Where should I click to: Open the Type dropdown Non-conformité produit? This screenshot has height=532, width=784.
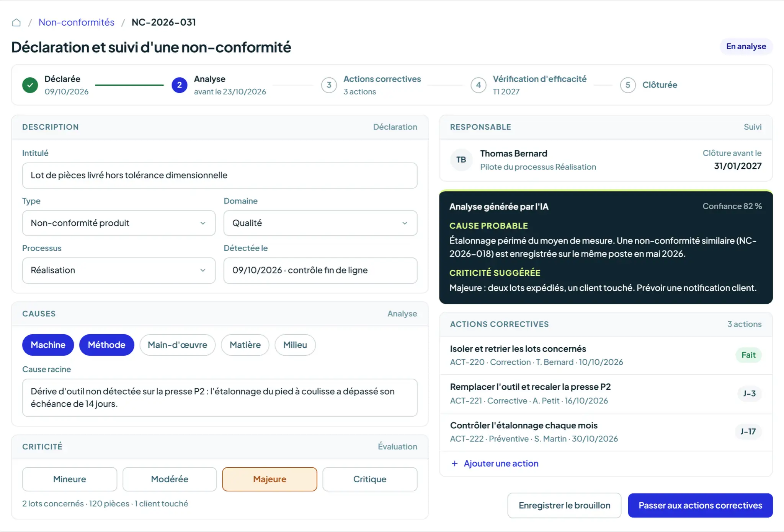tap(119, 223)
